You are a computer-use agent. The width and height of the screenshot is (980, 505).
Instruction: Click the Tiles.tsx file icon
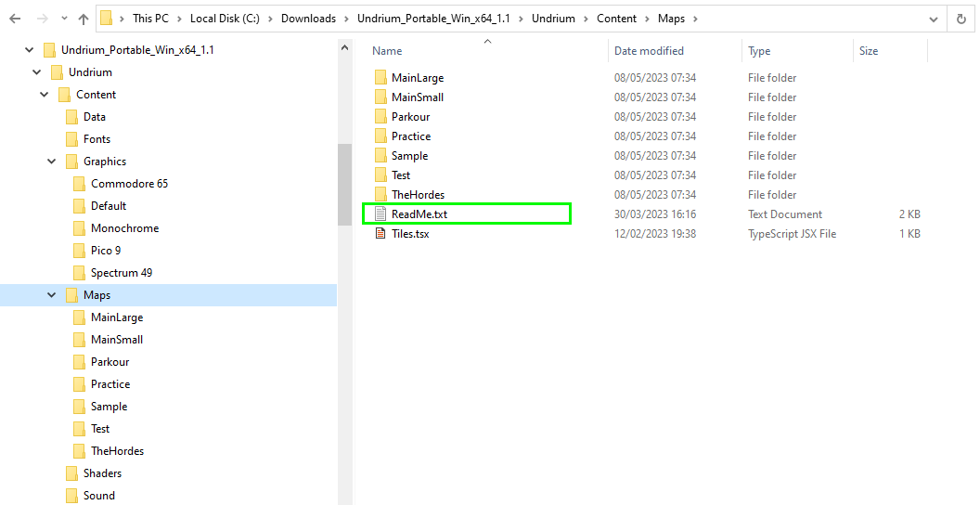(380, 234)
